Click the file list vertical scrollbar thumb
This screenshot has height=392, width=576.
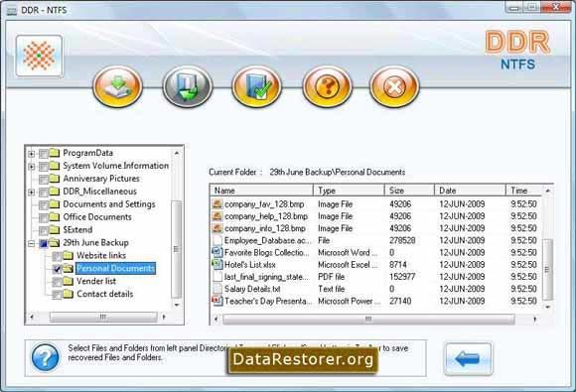pos(547,269)
